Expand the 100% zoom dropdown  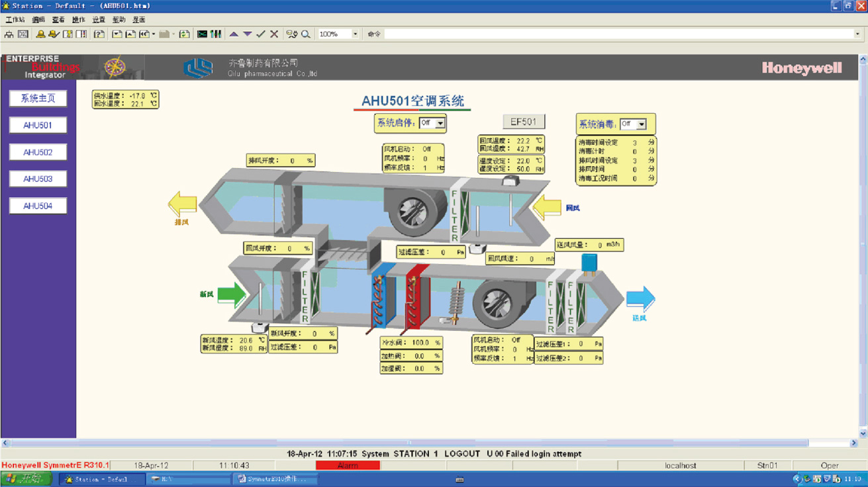coord(355,34)
